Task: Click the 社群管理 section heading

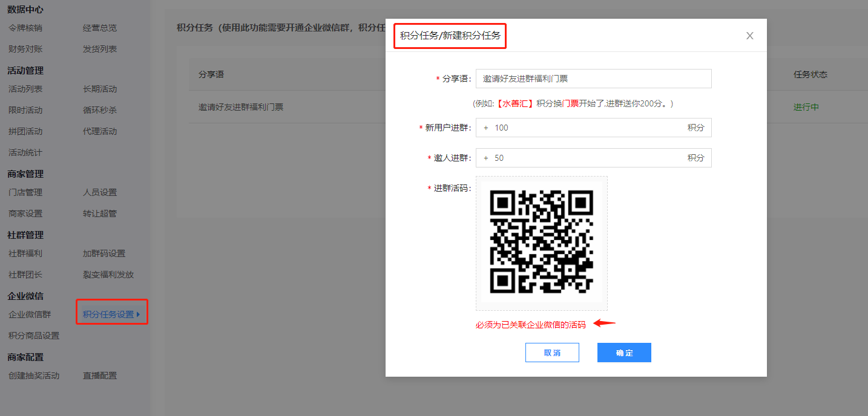Action: pyautogui.click(x=25, y=235)
